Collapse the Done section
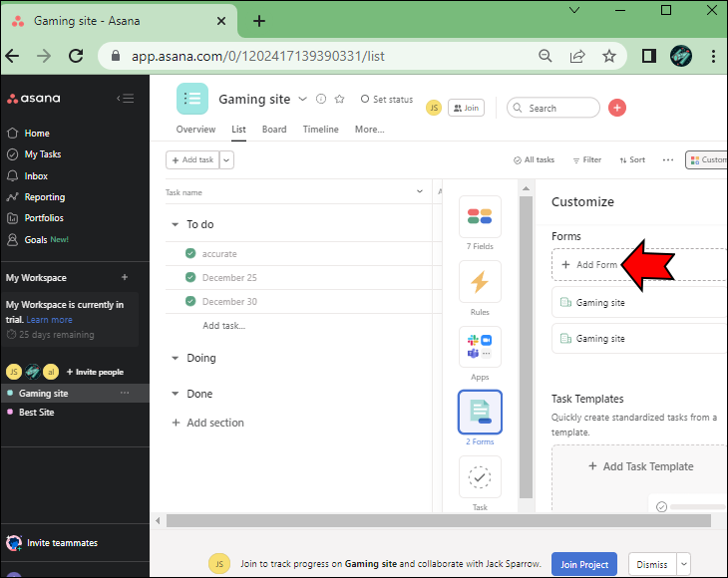728x578 pixels. click(176, 394)
